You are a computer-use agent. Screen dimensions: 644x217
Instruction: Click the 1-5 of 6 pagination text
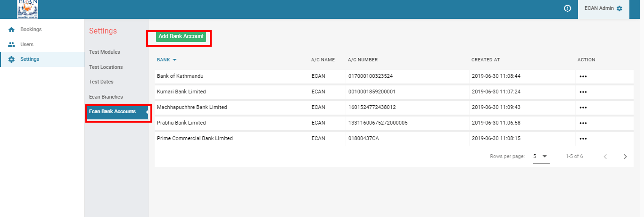tap(574, 156)
